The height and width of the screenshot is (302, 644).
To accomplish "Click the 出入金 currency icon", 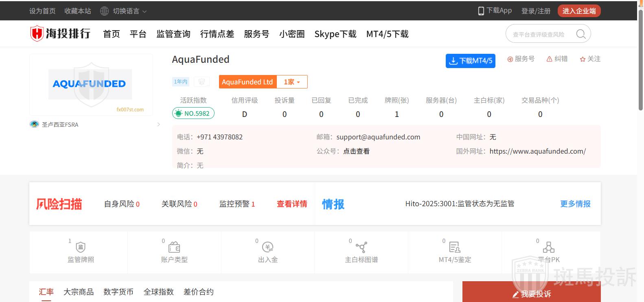I will click(x=267, y=247).
